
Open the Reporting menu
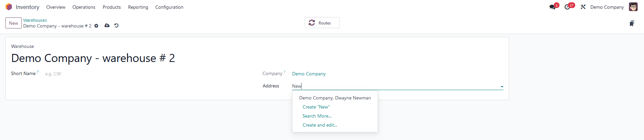[138, 7]
